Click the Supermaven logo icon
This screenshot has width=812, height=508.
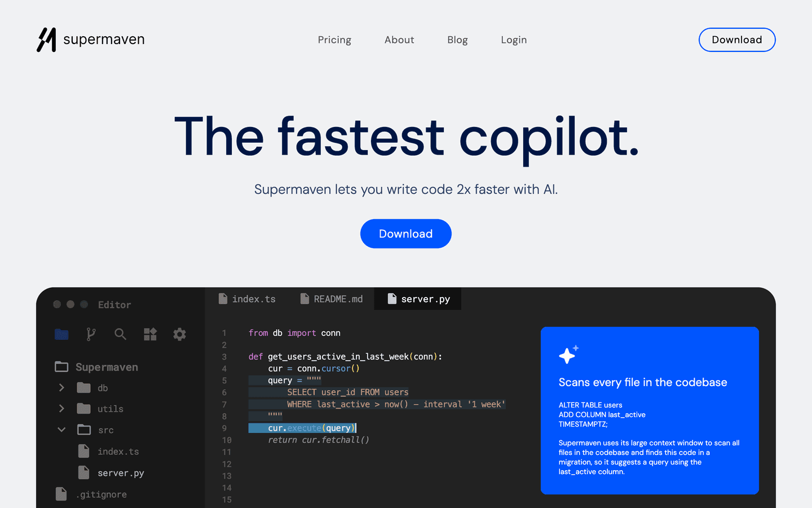point(46,40)
